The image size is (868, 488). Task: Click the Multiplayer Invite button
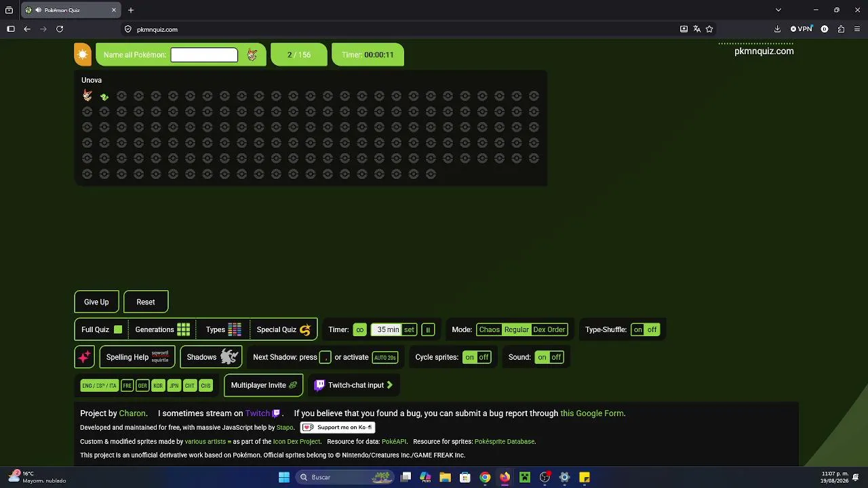[x=264, y=385]
